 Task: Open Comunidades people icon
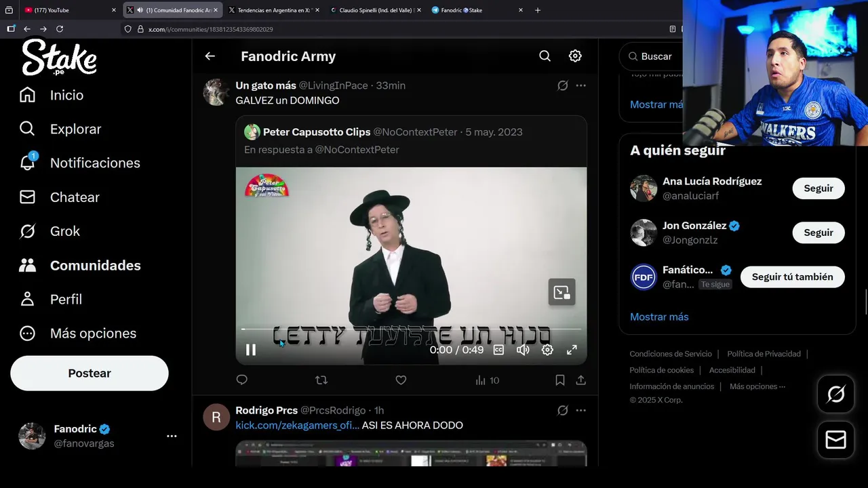[27, 265]
